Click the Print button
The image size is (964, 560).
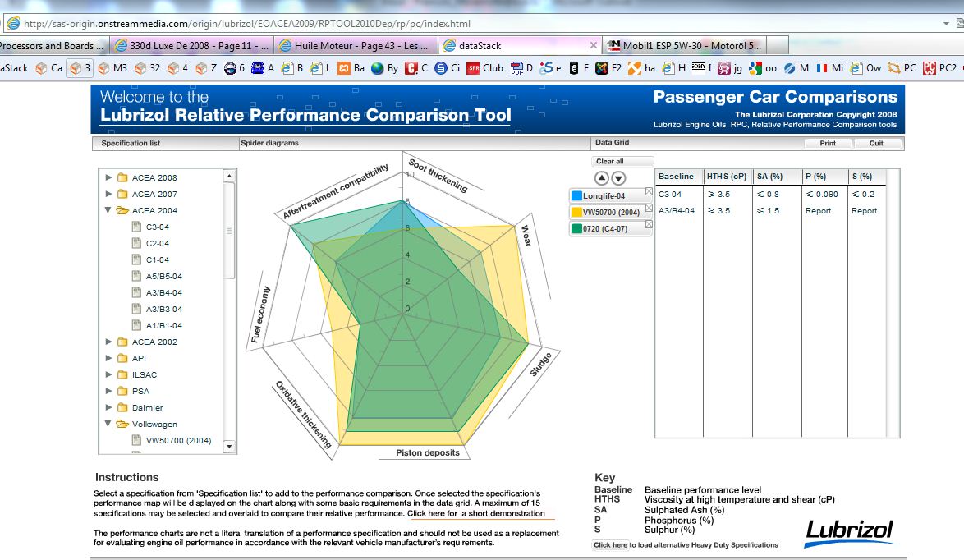[828, 143]
